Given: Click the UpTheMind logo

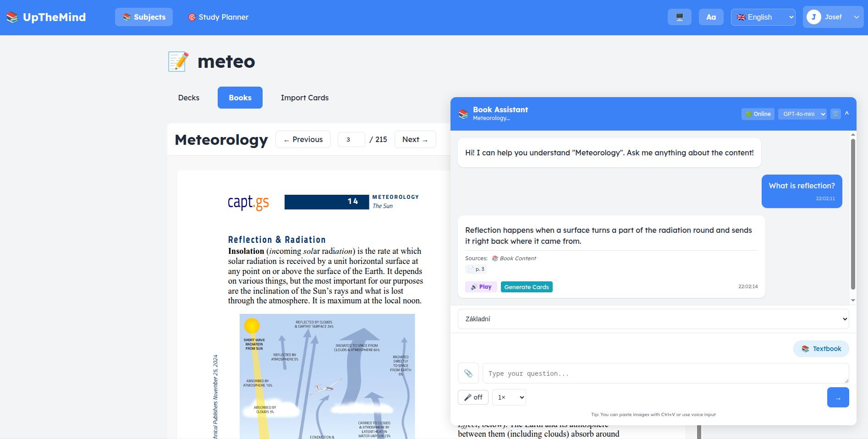Looking at the screenshot, I should click(46, 17).
